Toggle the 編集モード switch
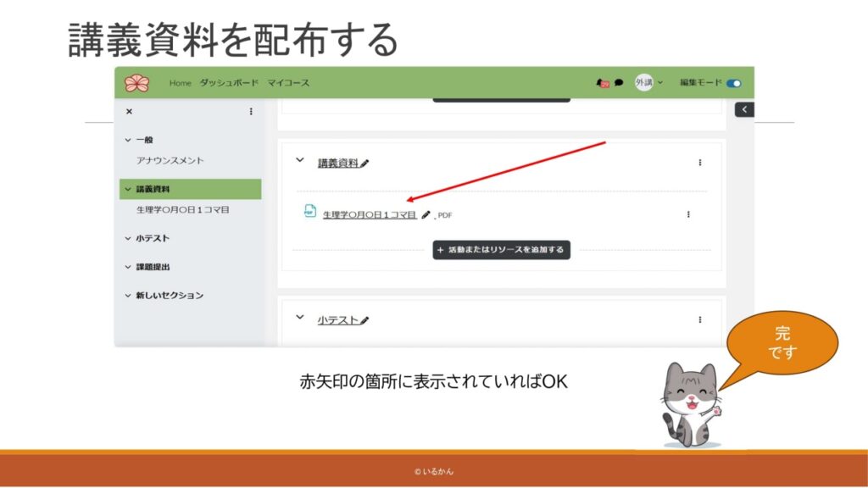868x488 pixels. tap(733, 83)
